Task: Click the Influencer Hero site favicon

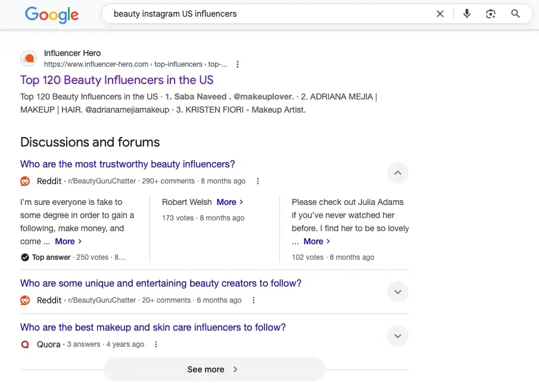Action: coord(29,58)
